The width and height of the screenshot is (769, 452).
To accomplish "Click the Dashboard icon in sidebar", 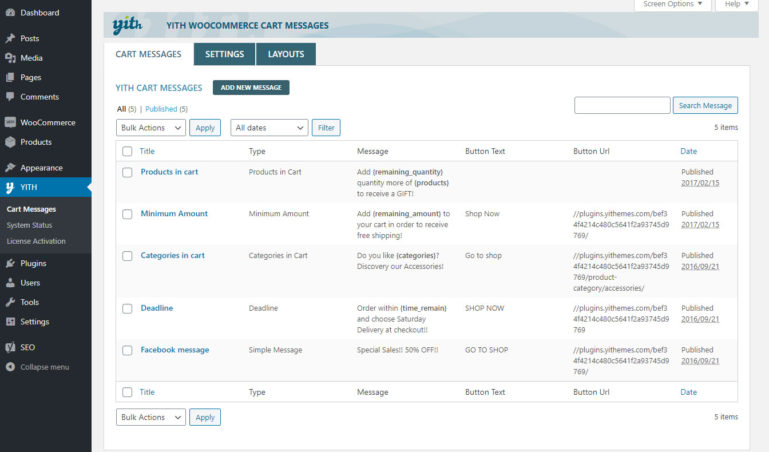I will point(10,13).
